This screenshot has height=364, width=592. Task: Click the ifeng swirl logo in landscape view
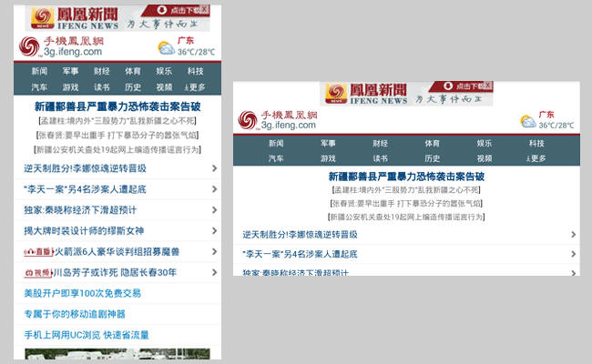[x=248, y=121]
